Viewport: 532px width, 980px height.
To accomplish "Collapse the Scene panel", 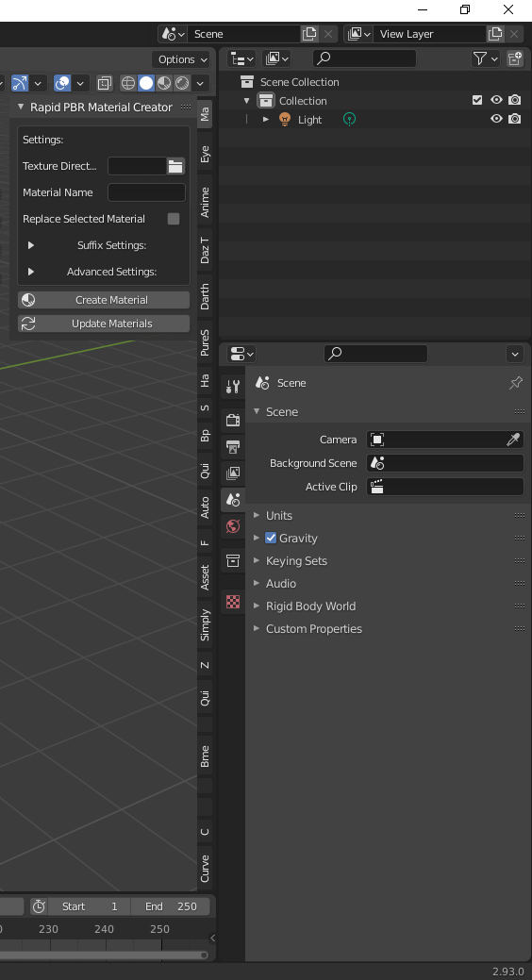I will (x=257, y=411).
